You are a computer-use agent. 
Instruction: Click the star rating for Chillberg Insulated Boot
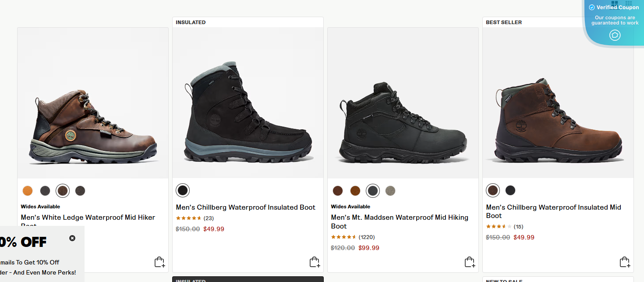189,218
